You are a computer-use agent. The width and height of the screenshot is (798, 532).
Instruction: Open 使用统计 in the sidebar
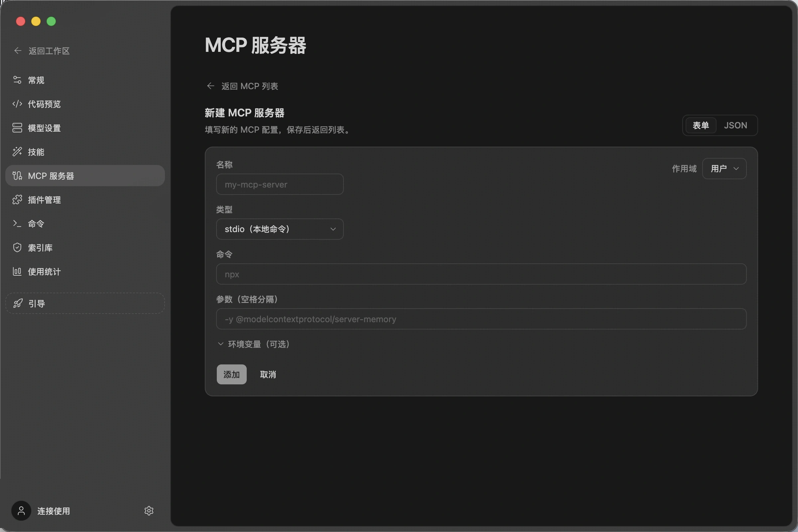pos(85,271)
